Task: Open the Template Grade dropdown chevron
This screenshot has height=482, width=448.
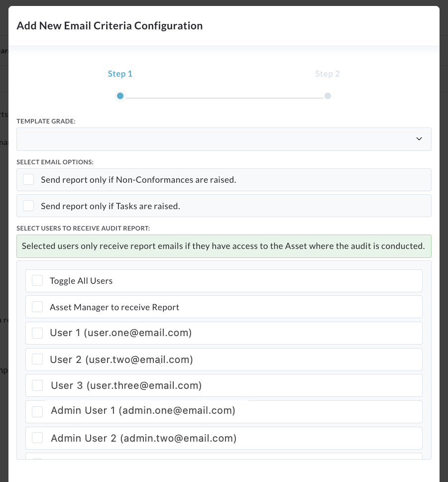Action: point(419,139)
